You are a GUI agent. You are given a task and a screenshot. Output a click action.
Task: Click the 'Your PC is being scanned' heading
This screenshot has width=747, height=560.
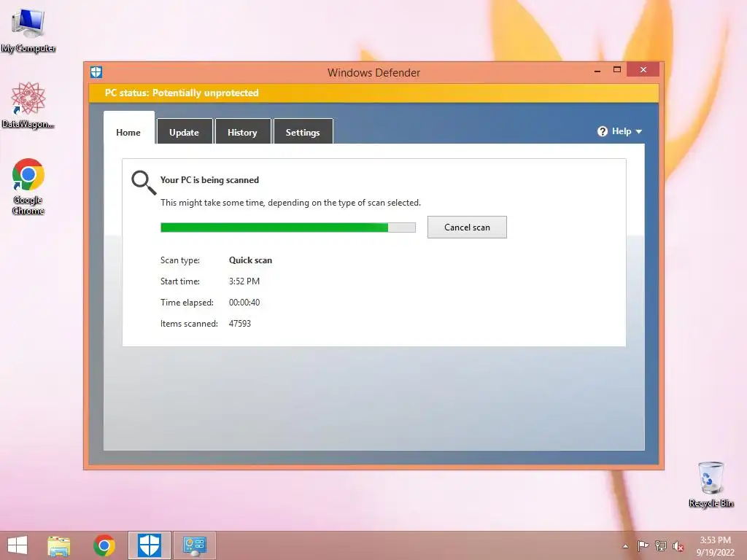(x=209, y=180)
